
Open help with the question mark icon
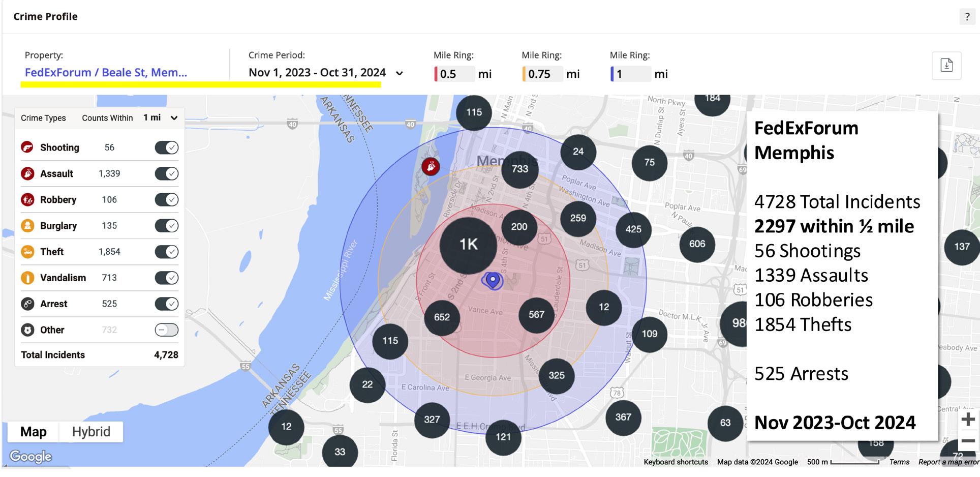967,17
